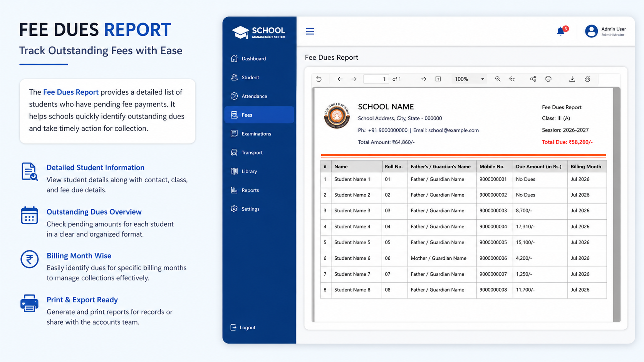Open the Transport menu item
The height and width of the screenshot is (362, 644).
[259, 152]
